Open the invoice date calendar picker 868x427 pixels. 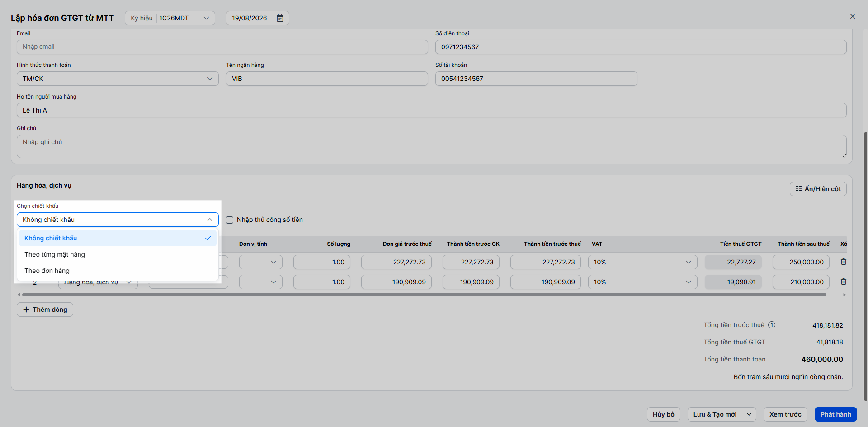[x=280, y=18]
